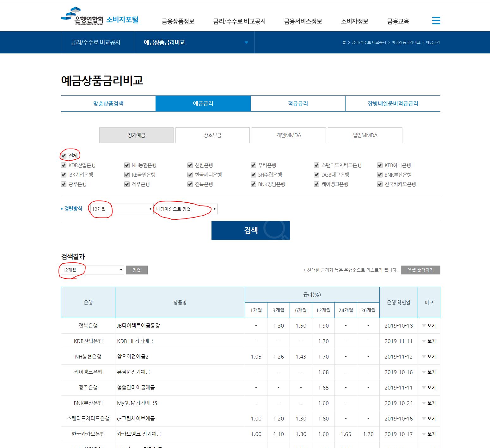Screen dimensions: 490x448
Task: Uncheck the 전북은행 checkbox
Action: (x=190, y=184)
